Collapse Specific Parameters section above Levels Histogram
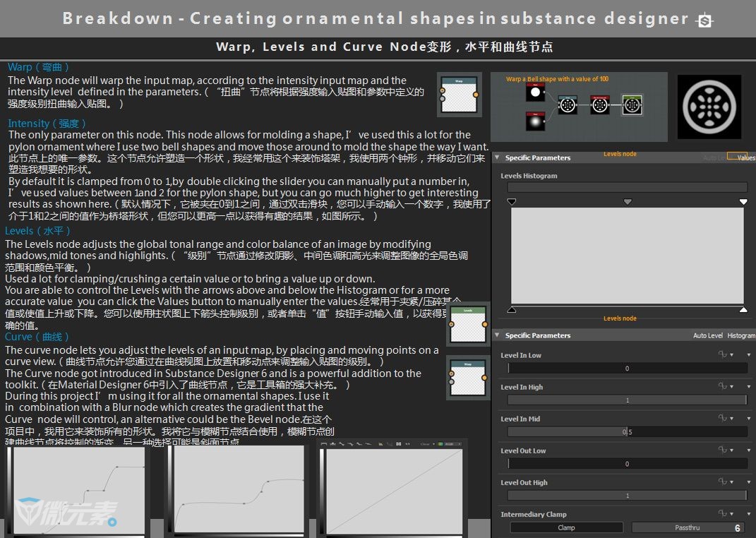The image size is (756, 538). (x=497, y=157)
